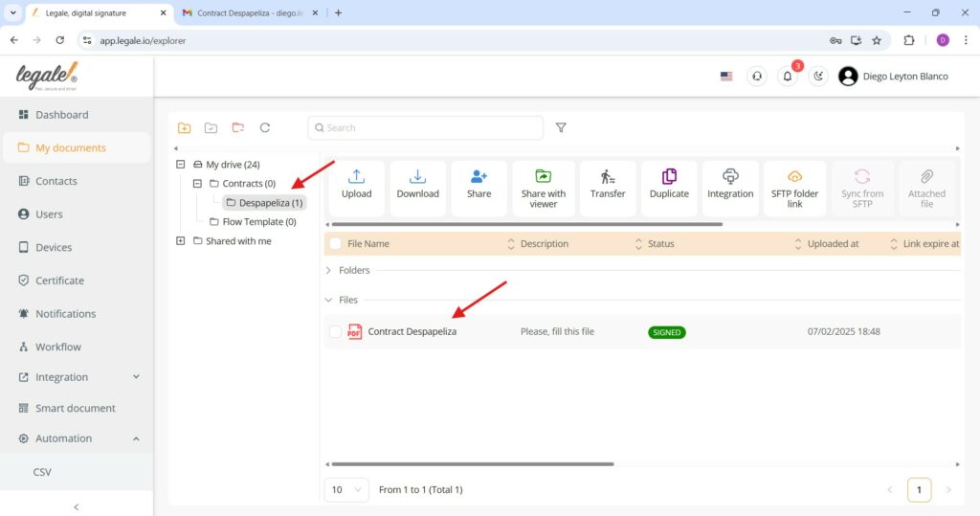Screen dimensions: 980x516
Task: Tick the Contract Despapeliza row checkbox
Action: [336, 331]
